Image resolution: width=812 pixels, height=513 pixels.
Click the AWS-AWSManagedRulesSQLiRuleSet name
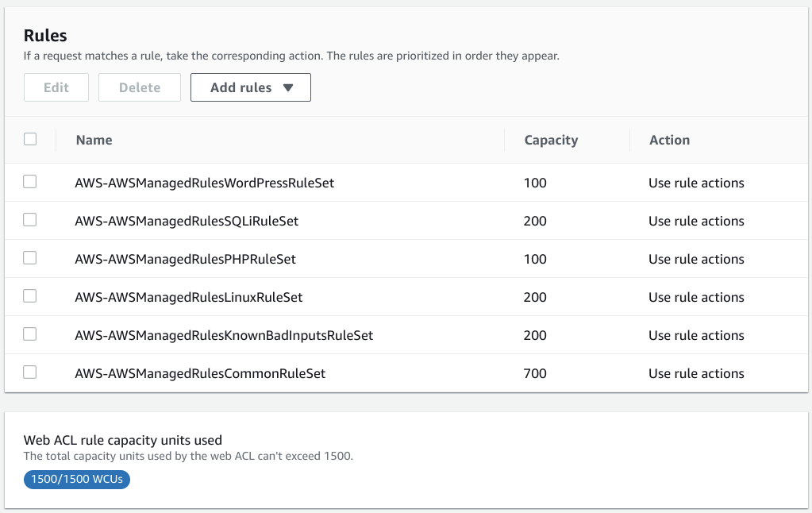point(187,222)
